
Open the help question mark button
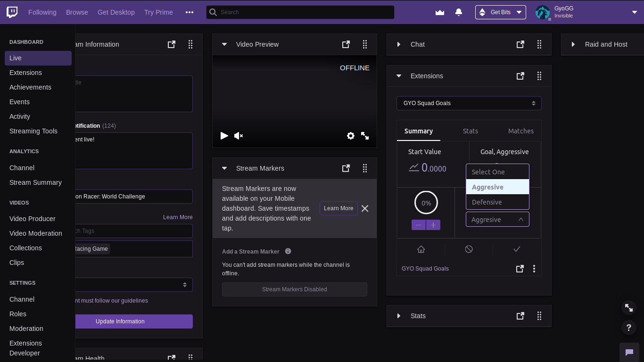(x=629, y=327)
